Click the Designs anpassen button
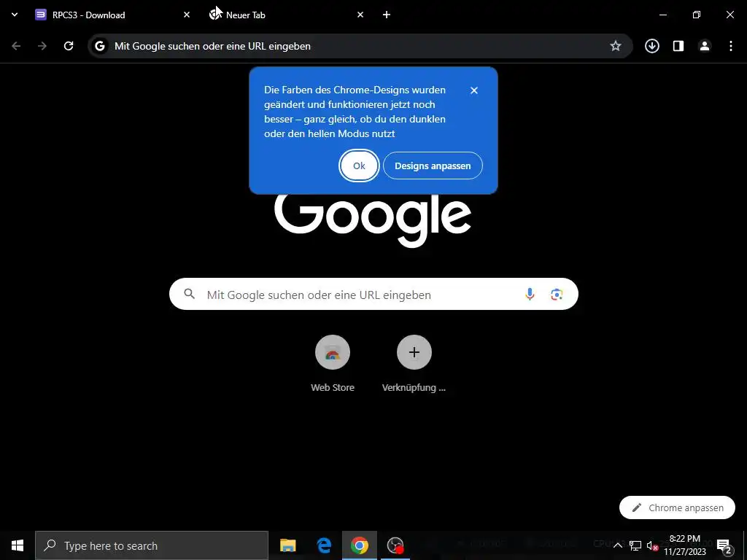 click(433, 166)
